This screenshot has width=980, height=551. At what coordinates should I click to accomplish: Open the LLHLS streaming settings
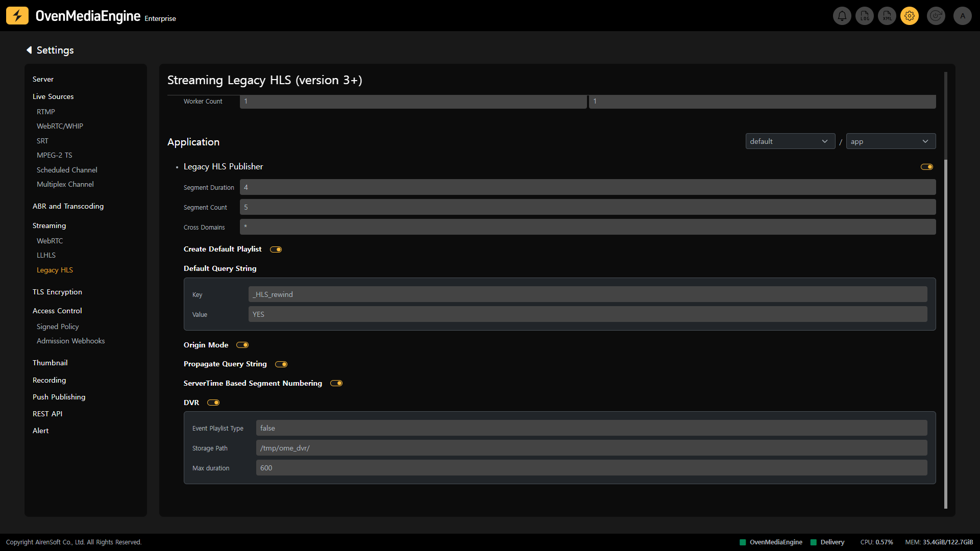(46, 255)
